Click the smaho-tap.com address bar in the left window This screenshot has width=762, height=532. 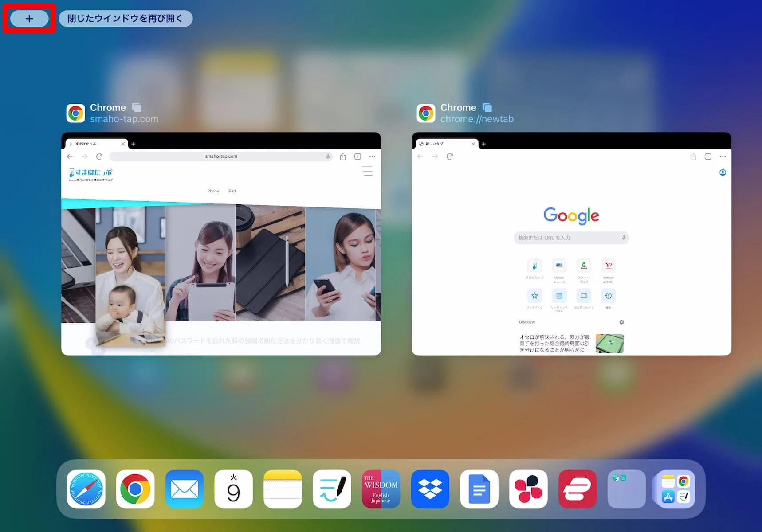point(221,156)
